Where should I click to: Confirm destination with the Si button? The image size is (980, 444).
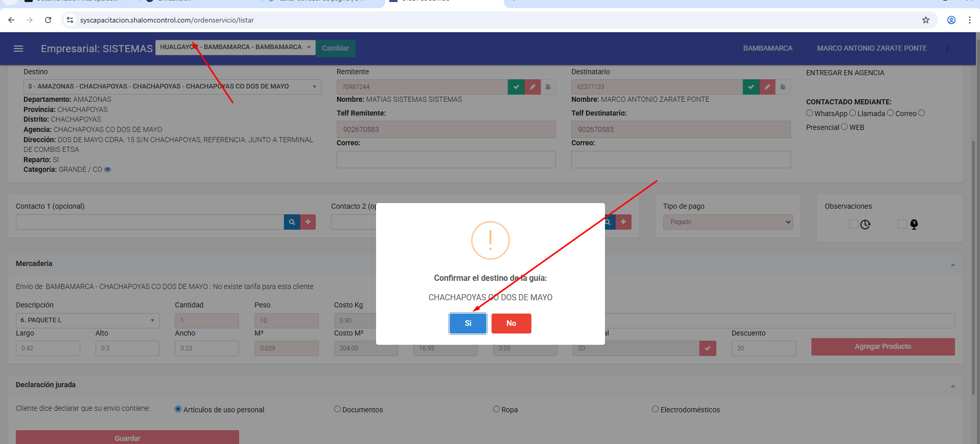[468, 323]
